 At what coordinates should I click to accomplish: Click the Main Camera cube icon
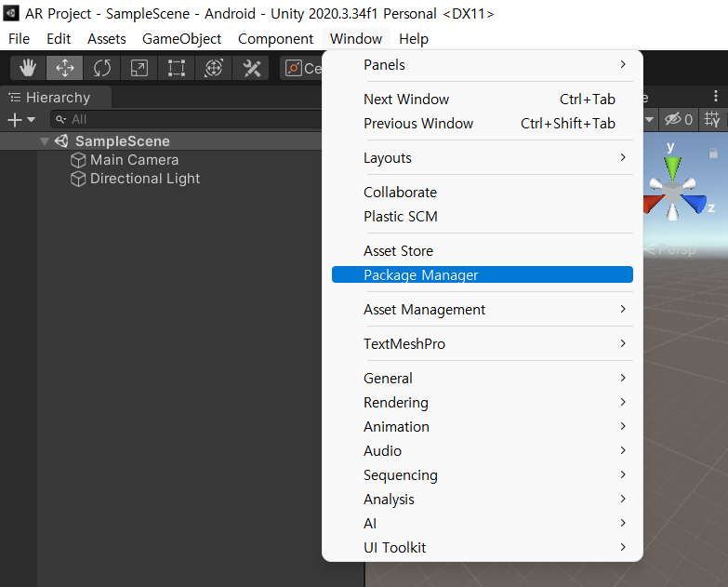click(78, 160)
